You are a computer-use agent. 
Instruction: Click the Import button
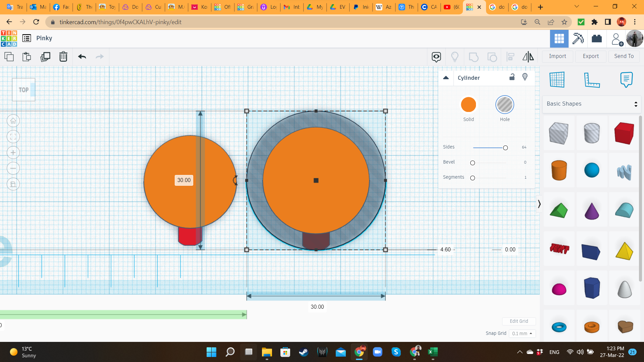click(x=557, y=56)
